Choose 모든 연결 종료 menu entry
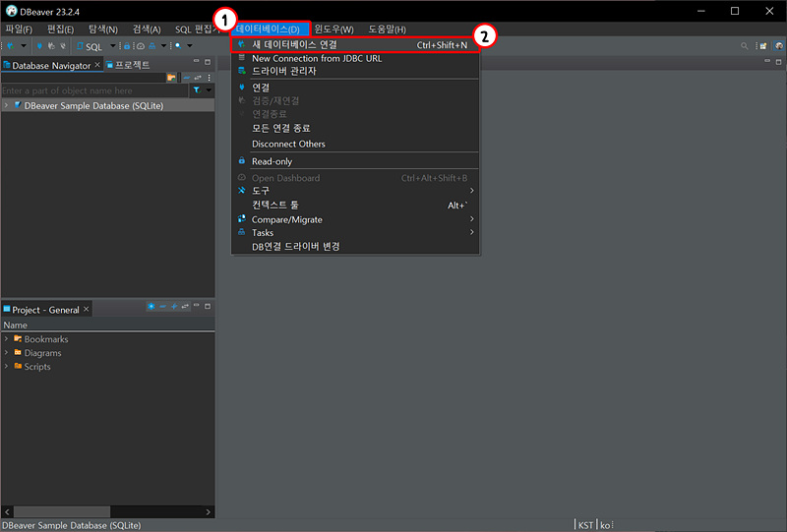 coord(355,128)
